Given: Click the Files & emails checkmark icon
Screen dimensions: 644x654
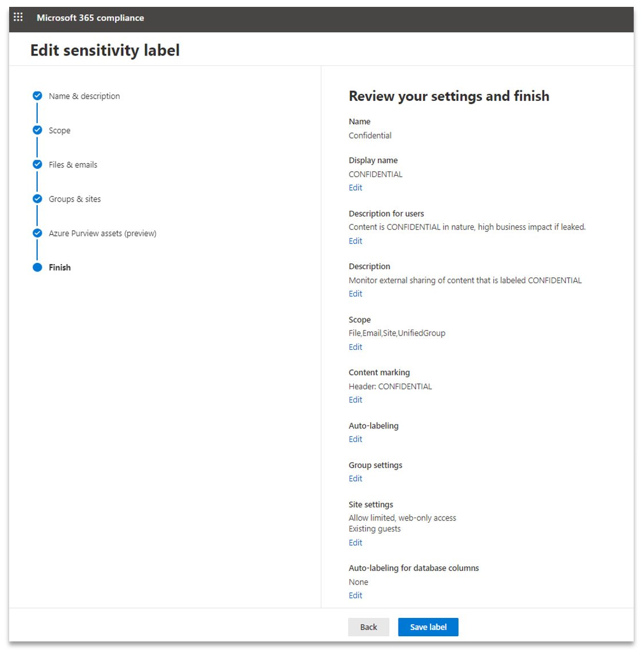Looking at the screenshot, I should (x=37, y=164).
